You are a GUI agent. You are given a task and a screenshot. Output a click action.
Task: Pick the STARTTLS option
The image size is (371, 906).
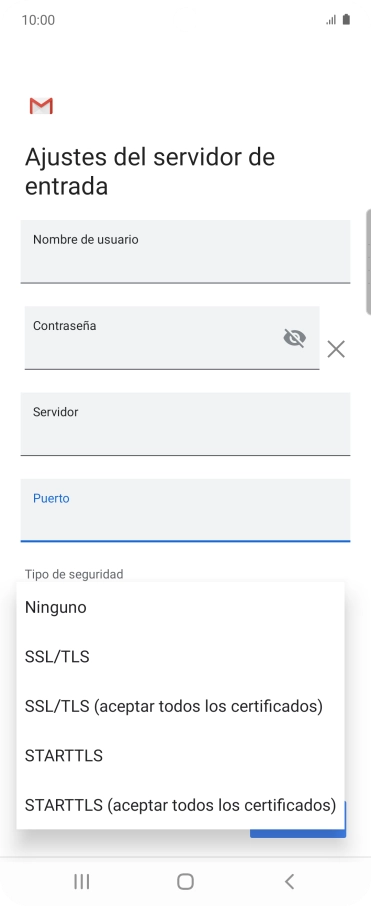[180, 755]
